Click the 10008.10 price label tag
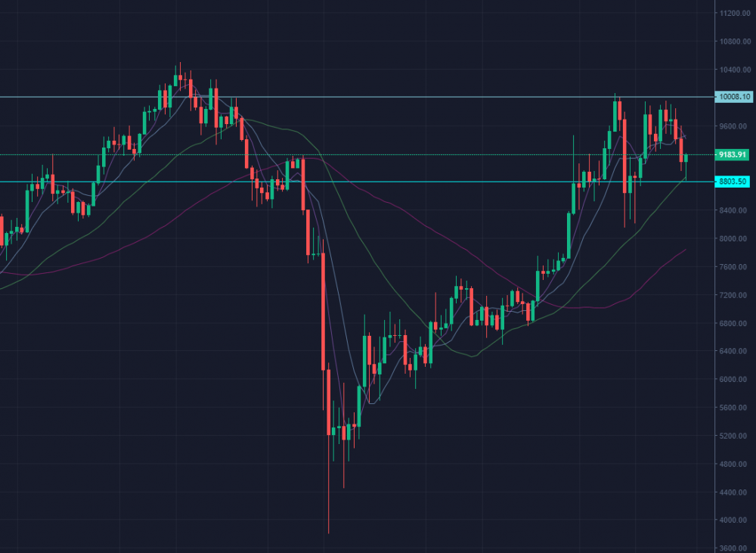Viewport: 756px width, 553px height. point(734,97)
